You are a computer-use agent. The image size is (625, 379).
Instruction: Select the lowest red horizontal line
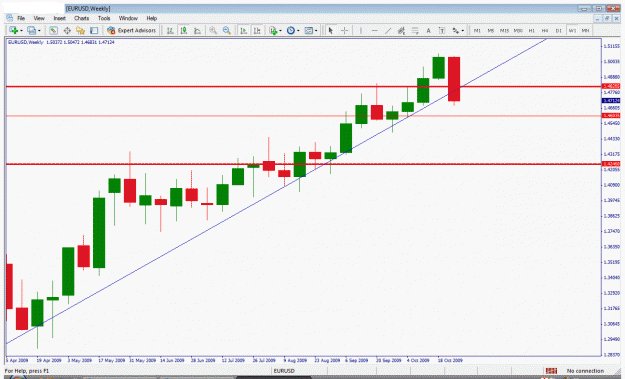pyautogui.click(x=303, y=164)
